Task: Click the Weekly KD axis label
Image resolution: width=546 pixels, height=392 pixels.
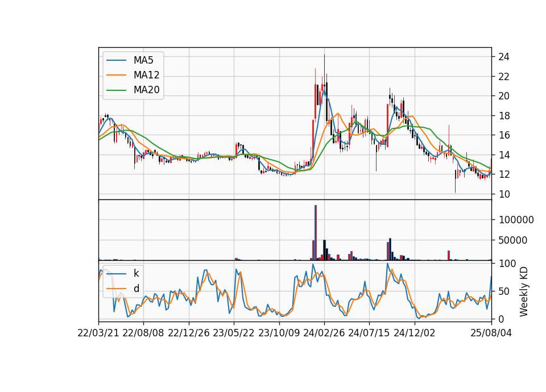Action: 524,292
